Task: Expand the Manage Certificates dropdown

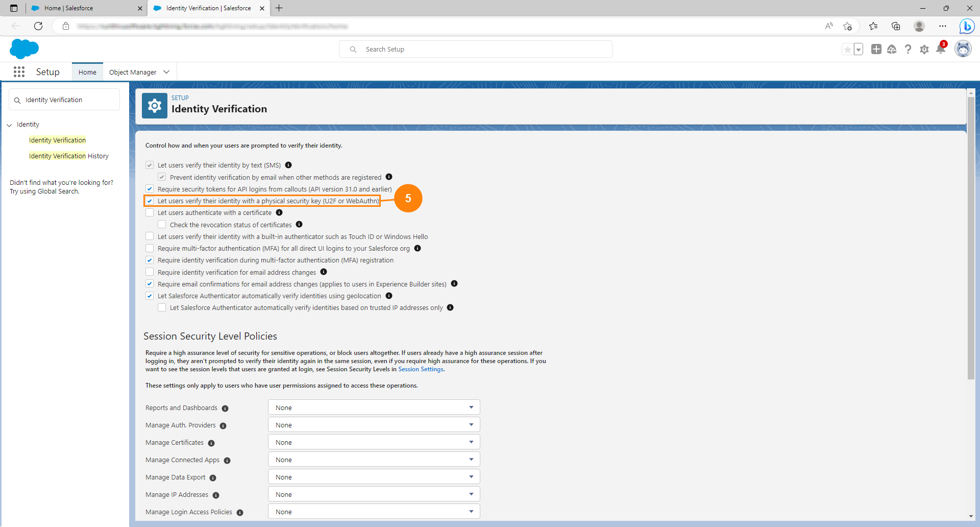Action: [374, 442]
